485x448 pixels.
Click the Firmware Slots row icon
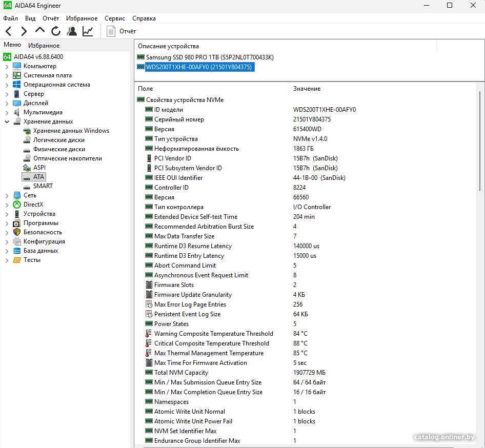click(x=149, y=285)
